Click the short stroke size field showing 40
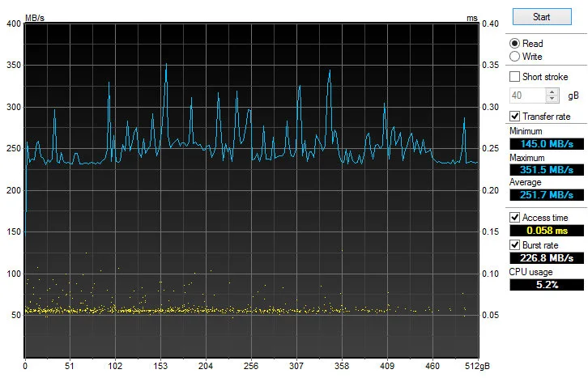588x378 pixels. 526,96
